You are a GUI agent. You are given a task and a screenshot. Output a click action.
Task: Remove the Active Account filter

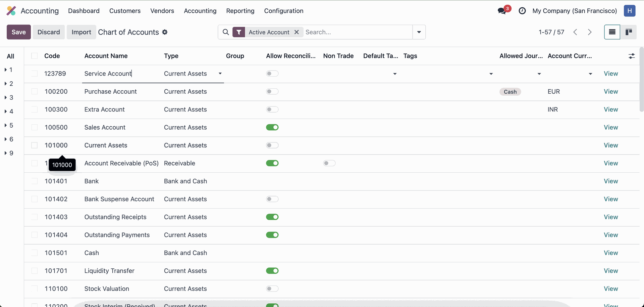(297, 32)
